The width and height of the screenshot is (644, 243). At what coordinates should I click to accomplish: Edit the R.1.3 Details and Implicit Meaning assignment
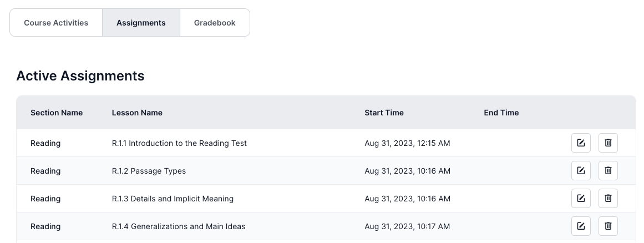(x=581, y=198)
